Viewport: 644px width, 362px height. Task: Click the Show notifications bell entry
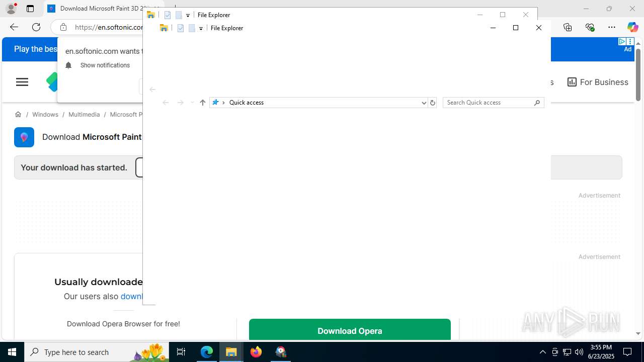point(98,65)
